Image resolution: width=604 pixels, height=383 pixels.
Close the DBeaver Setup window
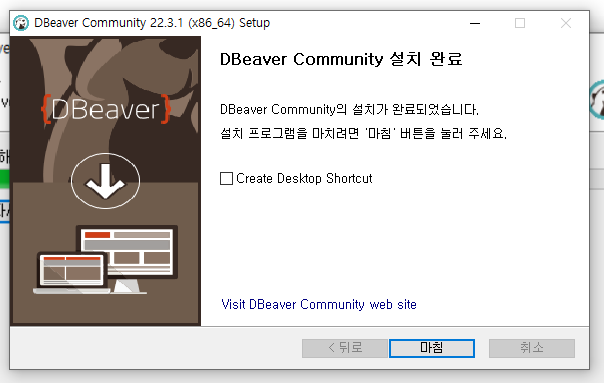tap(565, 23)
